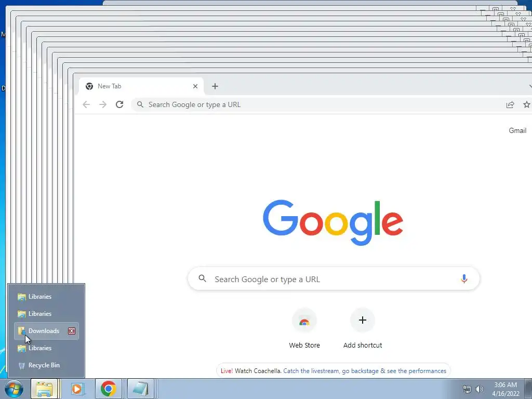Select the Downloads window in the taskbar list
The height and width of the screenshot is (399, 532).
point(46,331)
